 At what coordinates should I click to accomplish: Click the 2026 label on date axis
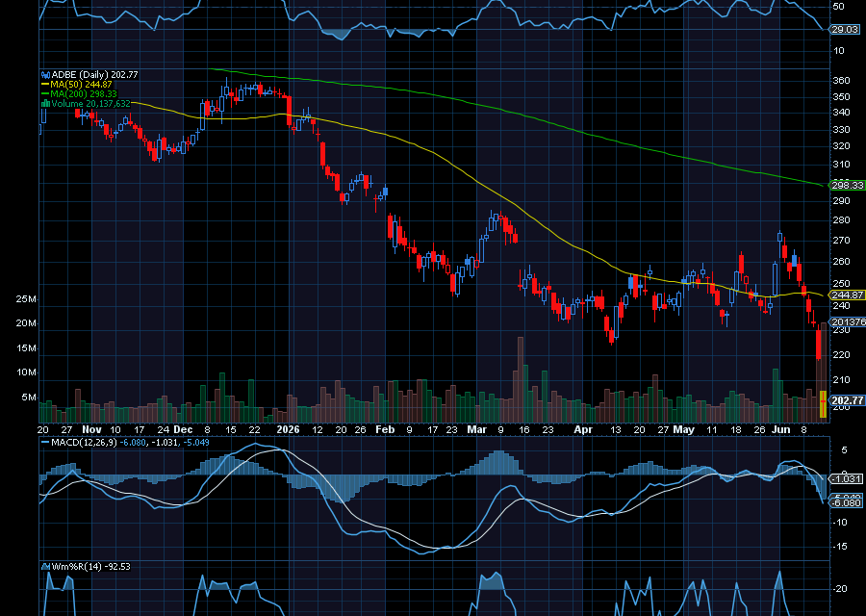(x=288, y=429)
